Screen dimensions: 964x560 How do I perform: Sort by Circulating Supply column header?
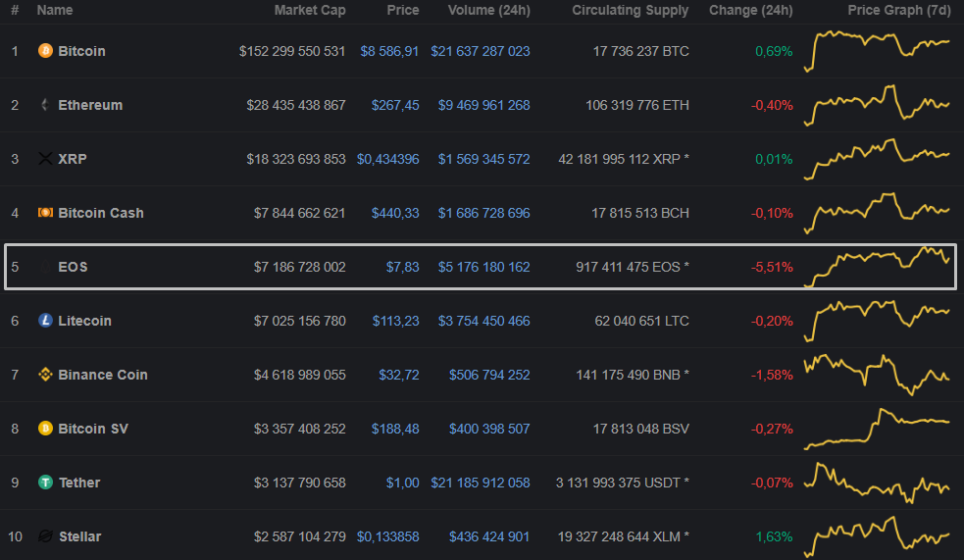[631, 10]
